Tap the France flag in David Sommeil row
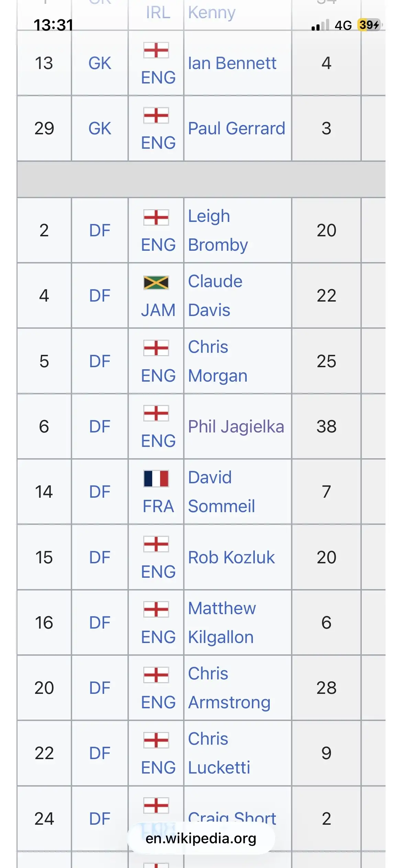402x868 pixels. [x=156, y=478]
